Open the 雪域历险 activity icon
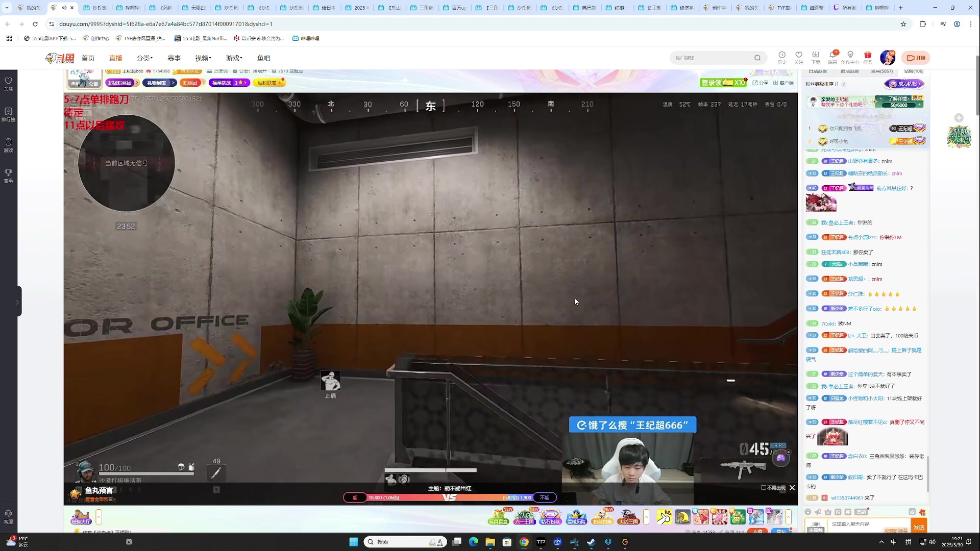 point(576,517)
